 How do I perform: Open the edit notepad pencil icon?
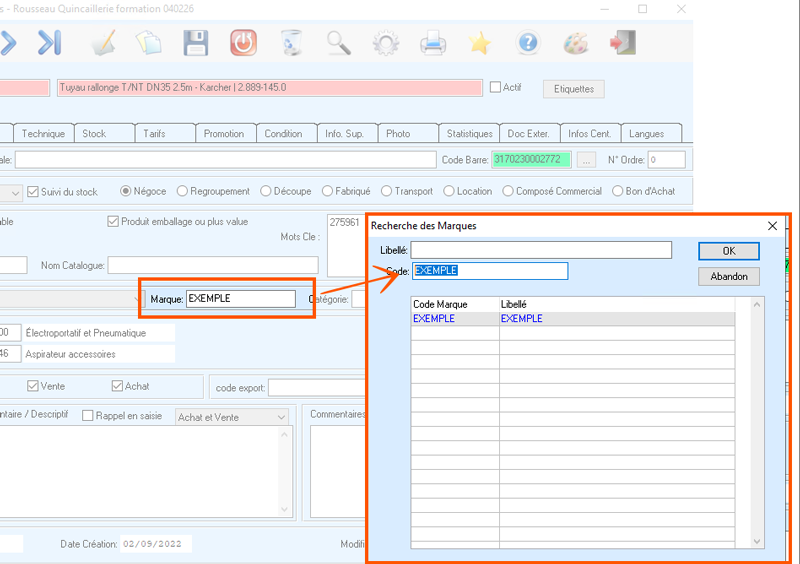[x=104, y=43]
